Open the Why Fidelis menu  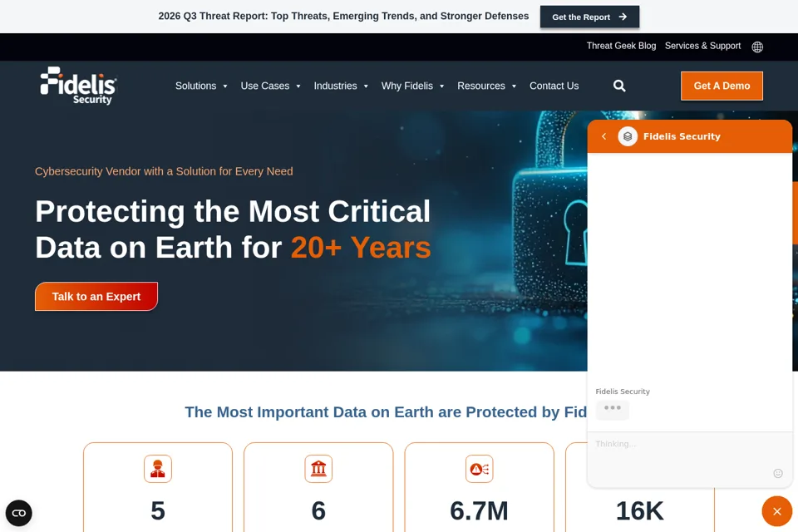413,86
